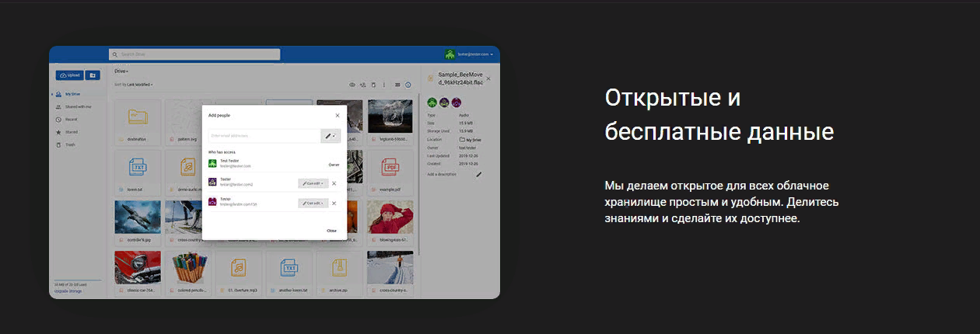This screenshot has height=334, width=980.
Task: Click the Enter email addresses field
Action: click(263, 136)
